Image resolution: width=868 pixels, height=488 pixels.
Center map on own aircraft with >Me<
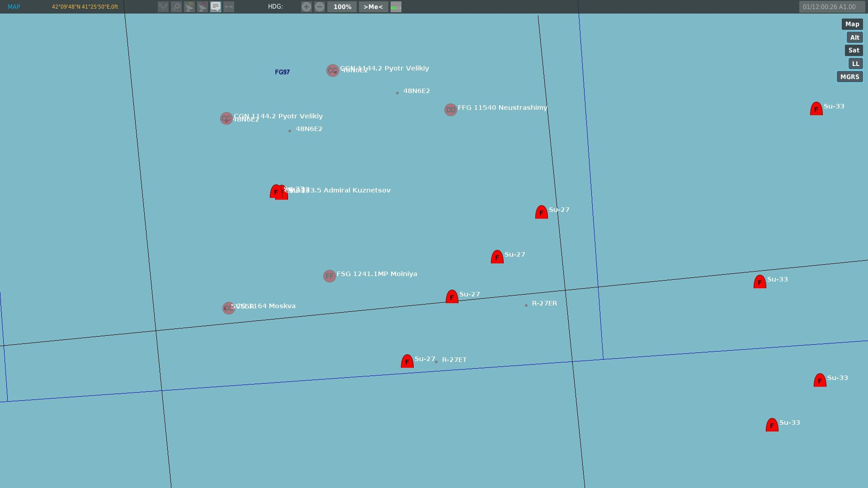373,7
